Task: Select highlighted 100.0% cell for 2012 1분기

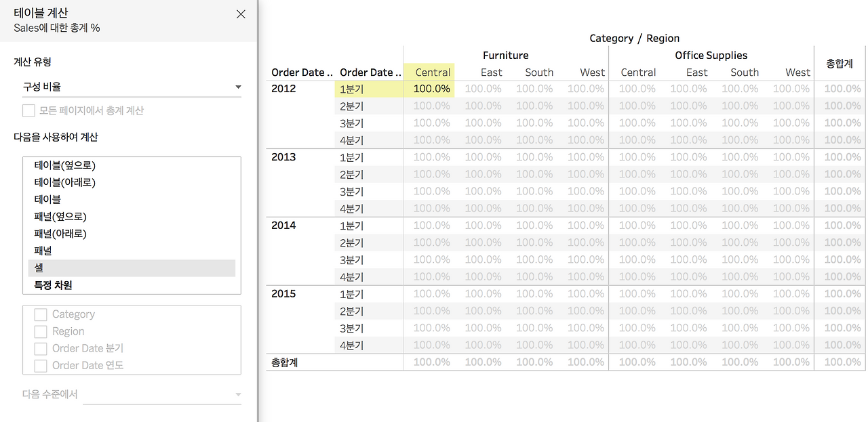Action: pos(429,89)
